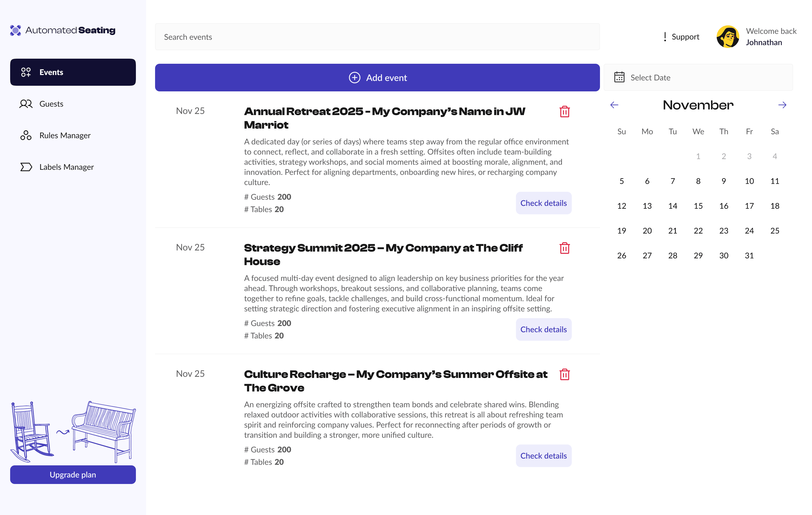Screen dimensions: 812x515
Task: Select the Events sidebar item
Action: point(73,72)
